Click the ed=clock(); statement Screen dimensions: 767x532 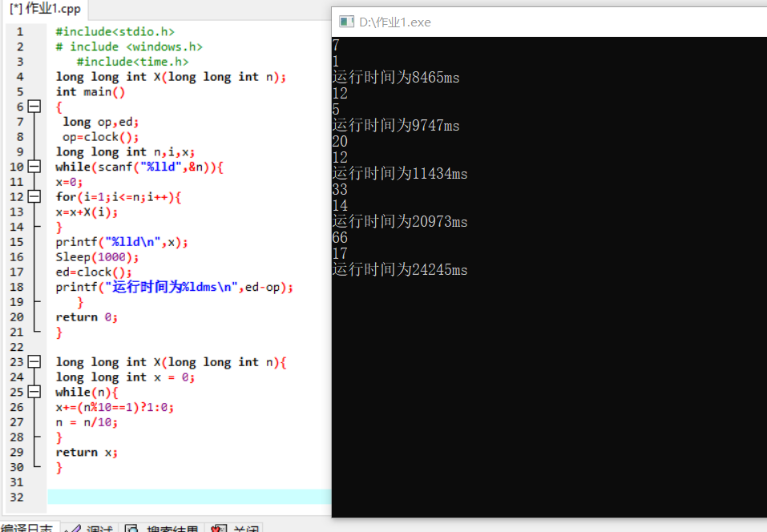[94, 272]
